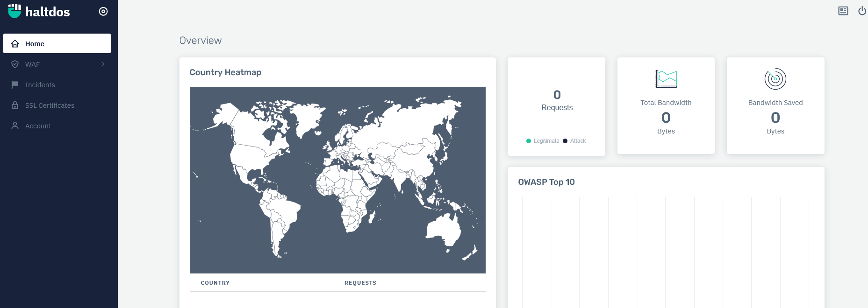Go to SSL Certificates page
This screenshot has width=868, height=308.
(x=50, y=105)
